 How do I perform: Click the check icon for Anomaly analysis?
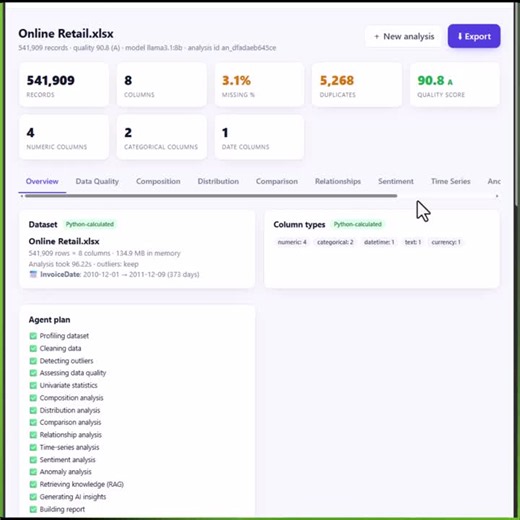(33, 472)
